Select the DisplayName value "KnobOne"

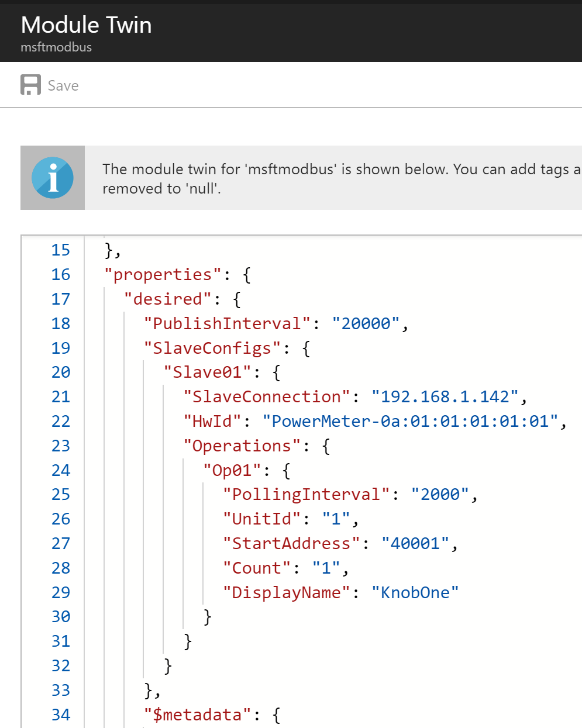coord(415,592)
